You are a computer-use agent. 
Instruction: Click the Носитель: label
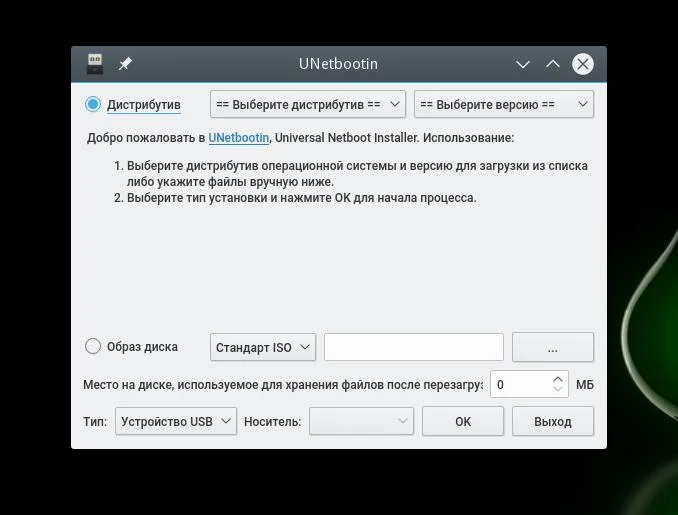pyautogui.click(x=272, y=422)
